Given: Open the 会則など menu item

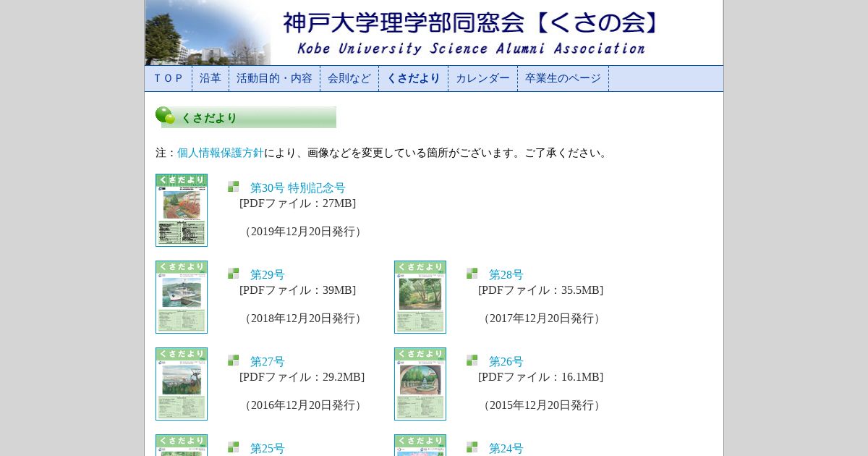Looking at the screenshot, I should coord(349,78).
